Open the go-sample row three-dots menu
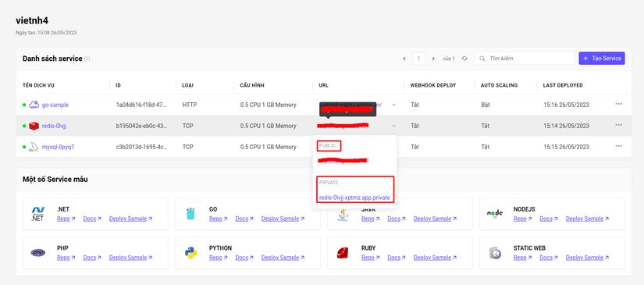 coord(619,104)
